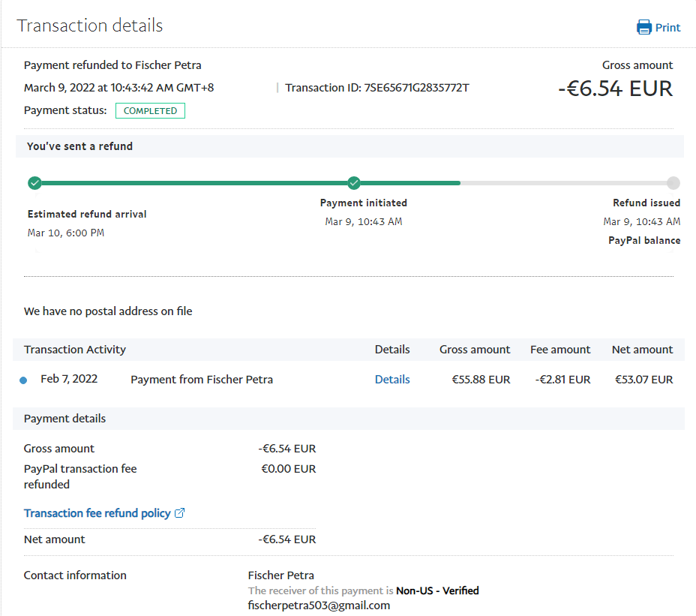Screen dimensions: 696x616
Task: Open Details for Payment from Fischer Petra
Action: pos(392,380)
